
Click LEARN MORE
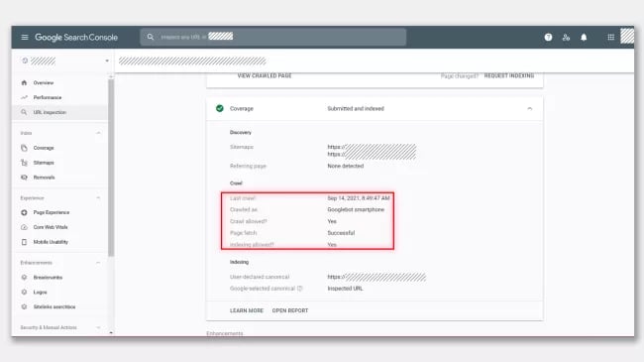pos(247,310)
